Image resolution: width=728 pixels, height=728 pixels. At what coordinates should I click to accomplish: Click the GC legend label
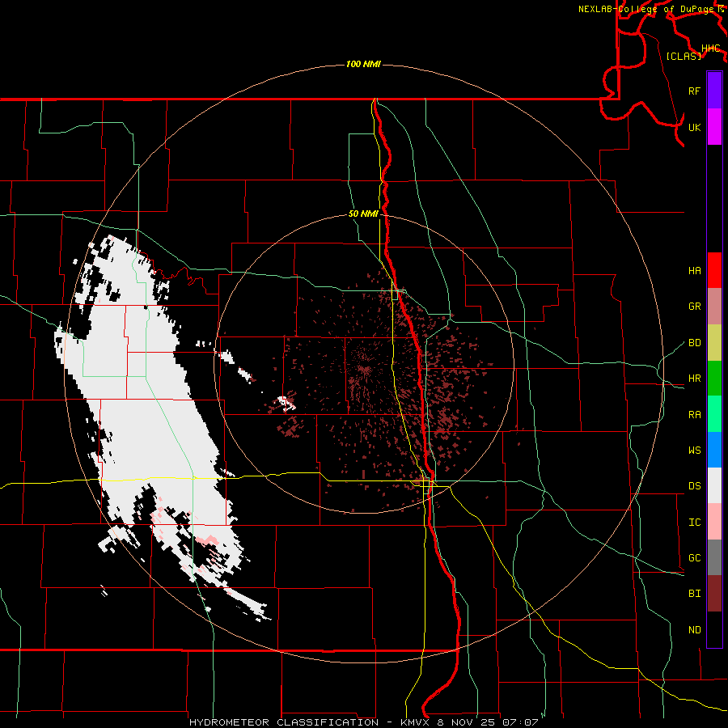coord(694,558)
